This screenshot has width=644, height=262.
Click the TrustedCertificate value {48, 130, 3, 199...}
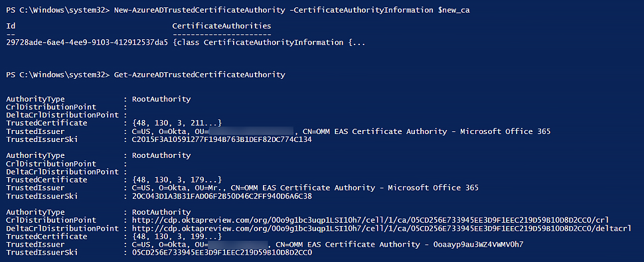coord(177,237)
